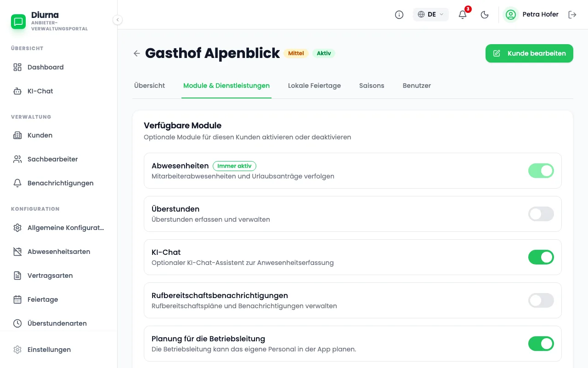Disable the KI-Chat module toggle
This screenshot has width=588, height=368.
[x=541, y=257]
